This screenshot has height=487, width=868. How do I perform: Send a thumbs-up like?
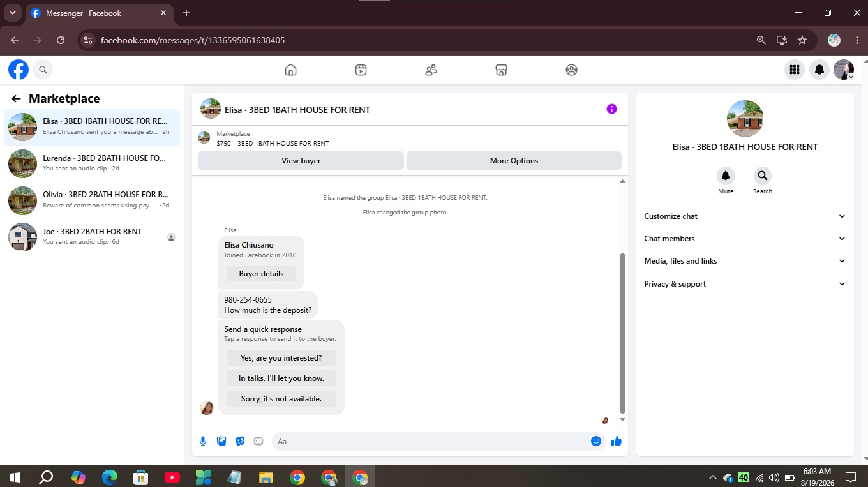tap(616, 441)
